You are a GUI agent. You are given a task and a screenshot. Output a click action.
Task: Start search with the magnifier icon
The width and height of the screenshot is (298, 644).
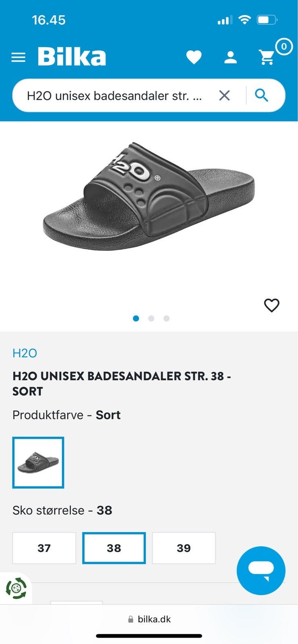[x=262, y=95]
